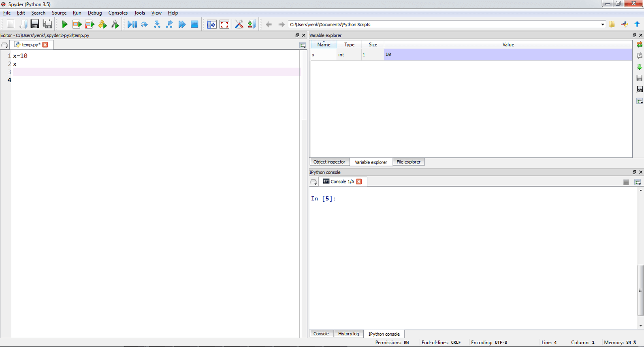644x347 pixels.
Task: Save variable data icon
Action: (x=640, y=78)
